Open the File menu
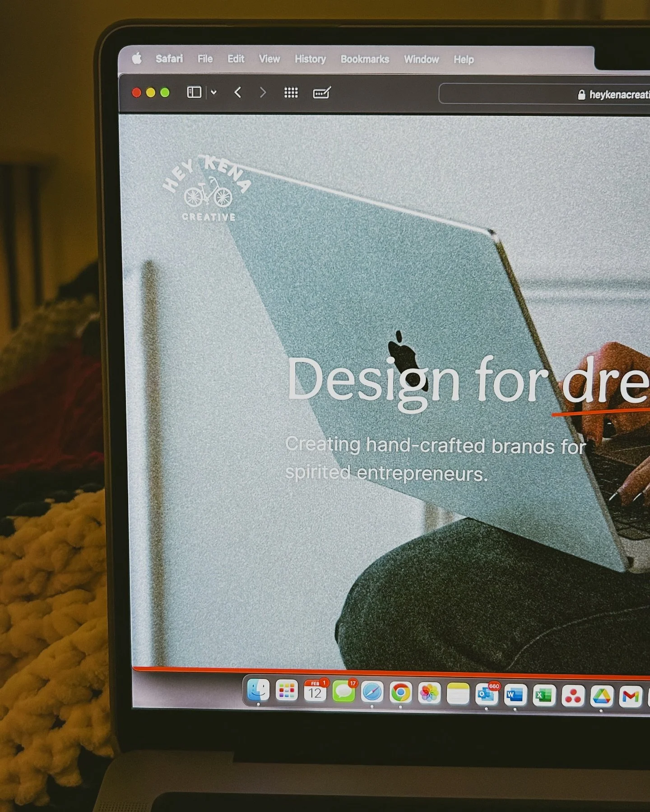650x812 pixels. [205, 59]
